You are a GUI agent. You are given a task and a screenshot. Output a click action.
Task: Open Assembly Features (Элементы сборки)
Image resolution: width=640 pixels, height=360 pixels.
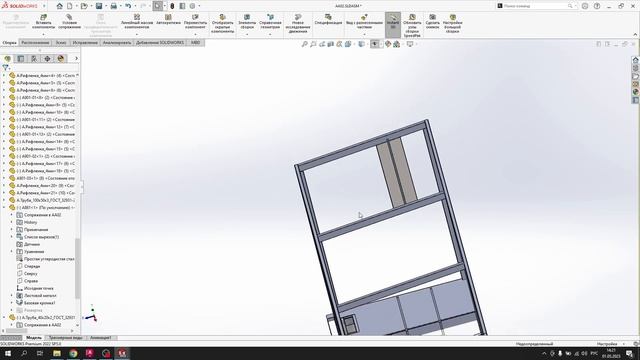[247, 21]
